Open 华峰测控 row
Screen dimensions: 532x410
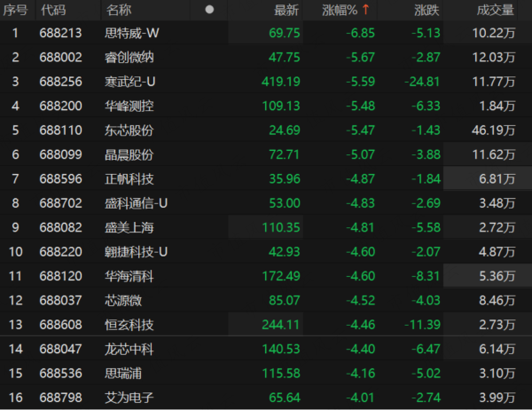point(129,106)
